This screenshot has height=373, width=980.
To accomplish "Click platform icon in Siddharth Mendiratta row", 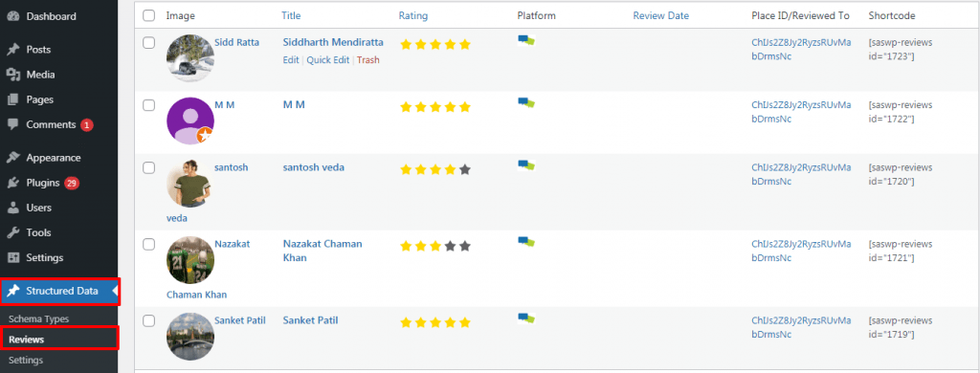I will tap(526, 40).
